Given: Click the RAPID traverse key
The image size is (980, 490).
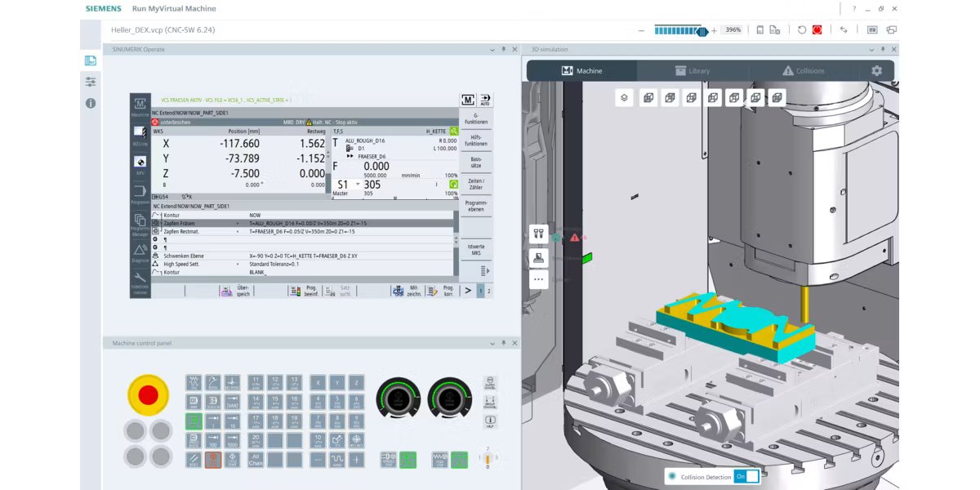Looking at the screenshot, I should point(338,460).
